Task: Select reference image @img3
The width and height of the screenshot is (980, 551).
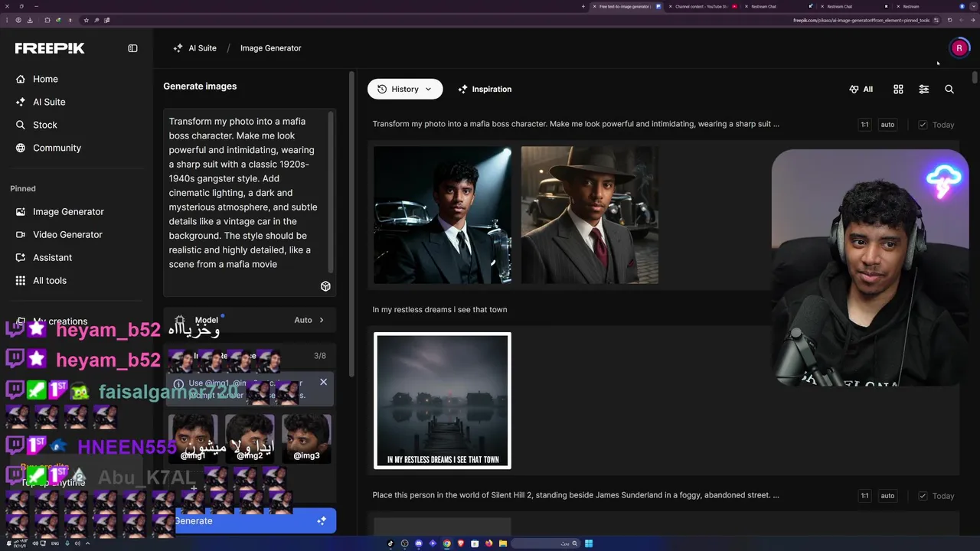Action: click(x=306, y=438)
